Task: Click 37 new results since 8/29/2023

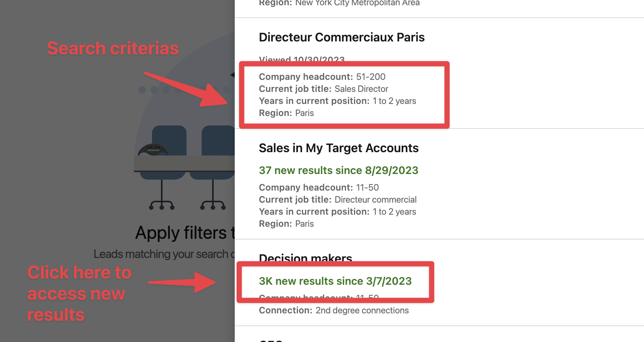Action: point(338,170)
